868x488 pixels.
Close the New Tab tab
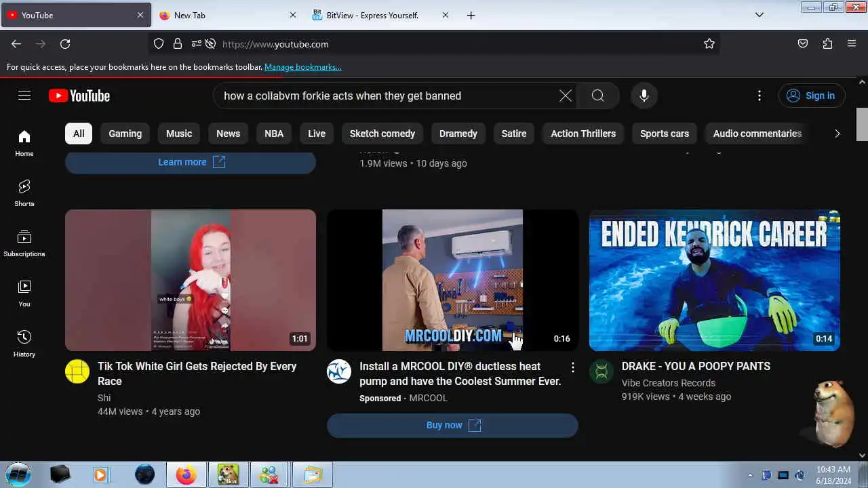pos(293,15)
